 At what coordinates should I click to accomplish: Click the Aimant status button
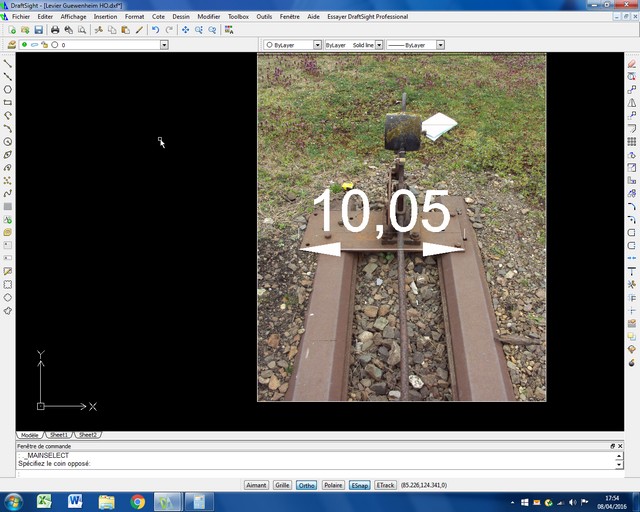point(256,485)
